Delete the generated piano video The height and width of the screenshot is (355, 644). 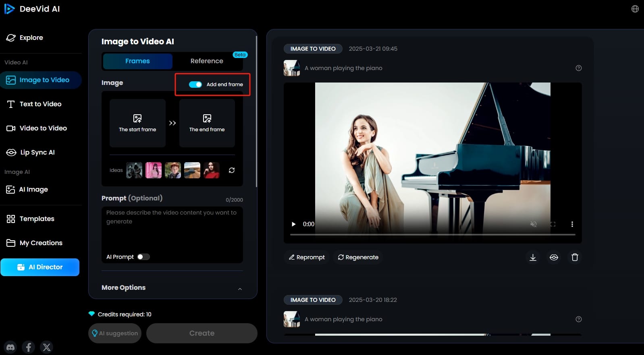[x=575, y=257]
